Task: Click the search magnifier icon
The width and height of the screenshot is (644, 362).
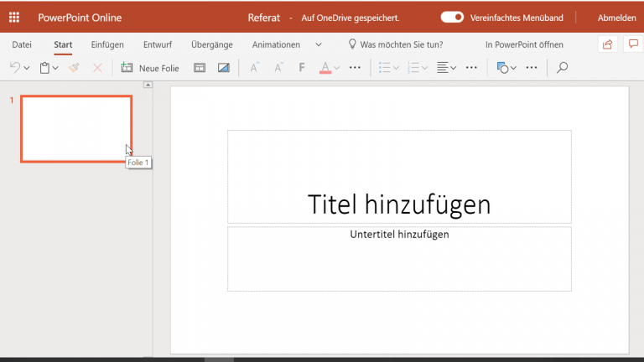Action: tap(563, 68)
